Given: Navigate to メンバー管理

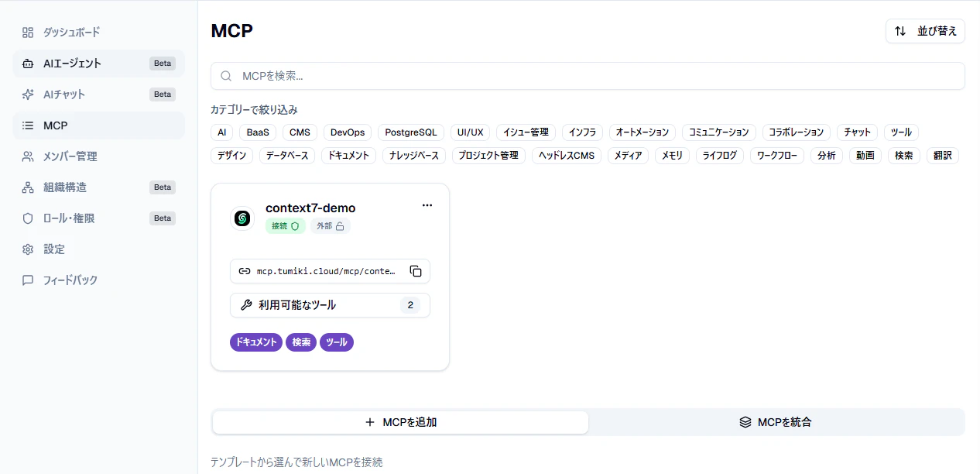Looking at the screenshot, I should point(98,156).
